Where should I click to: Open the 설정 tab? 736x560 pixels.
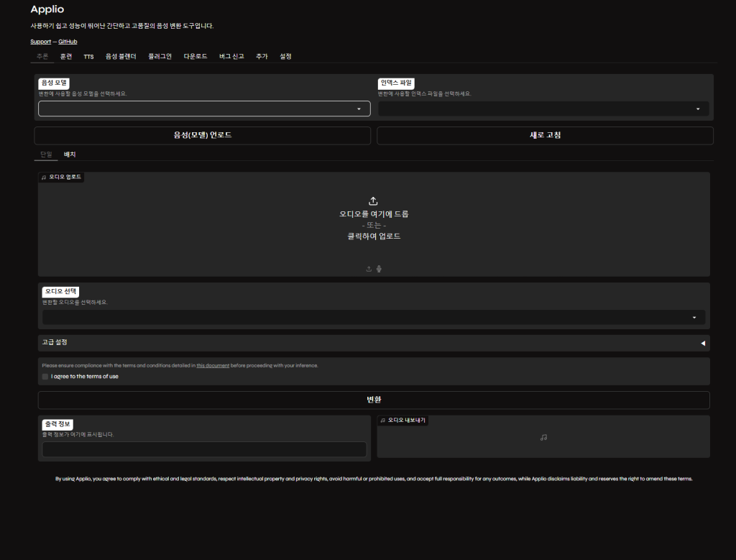(285, 56)
